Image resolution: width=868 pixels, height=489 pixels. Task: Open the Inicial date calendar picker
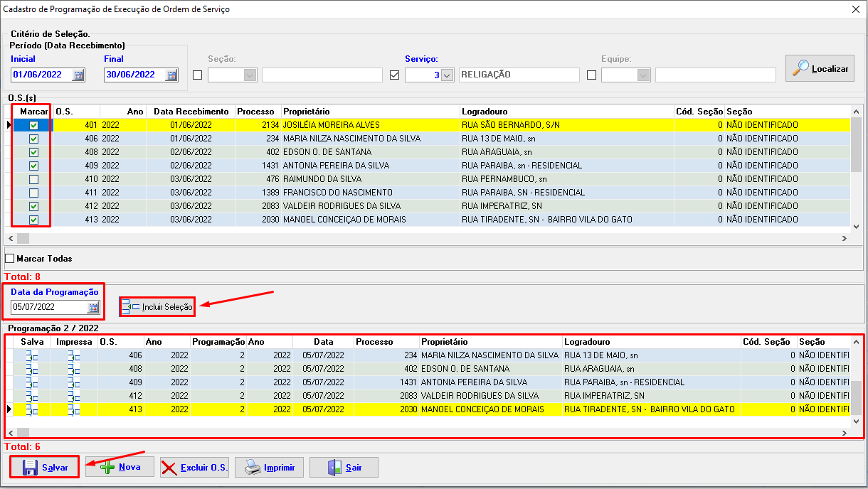pos(78,75)
